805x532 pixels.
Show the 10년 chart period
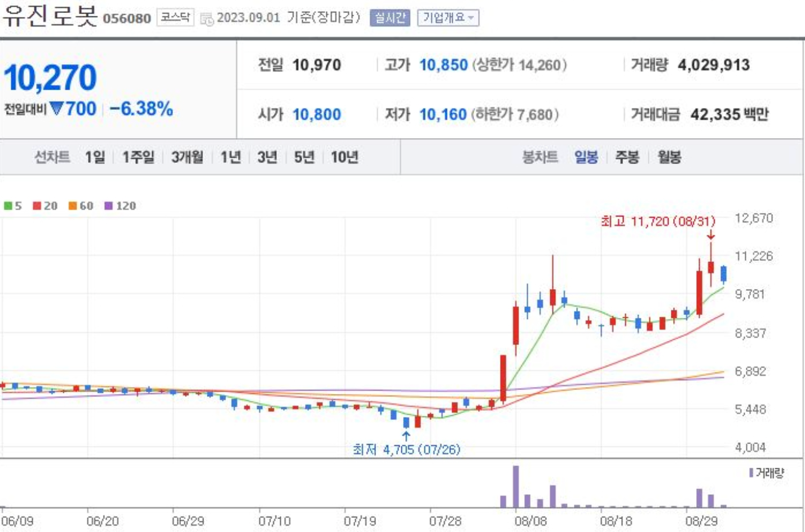pyautogui.click(x=344, y=158)
